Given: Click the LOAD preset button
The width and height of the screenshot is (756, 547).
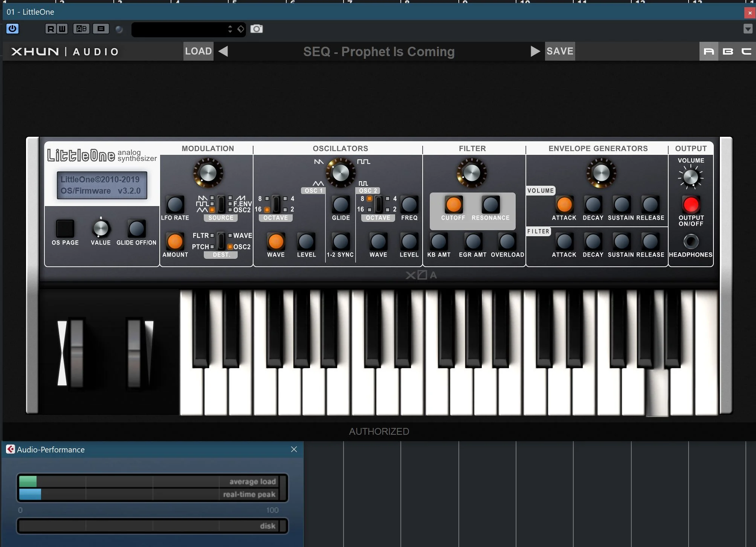Looking at the screenshot, I should pos(199,51).
